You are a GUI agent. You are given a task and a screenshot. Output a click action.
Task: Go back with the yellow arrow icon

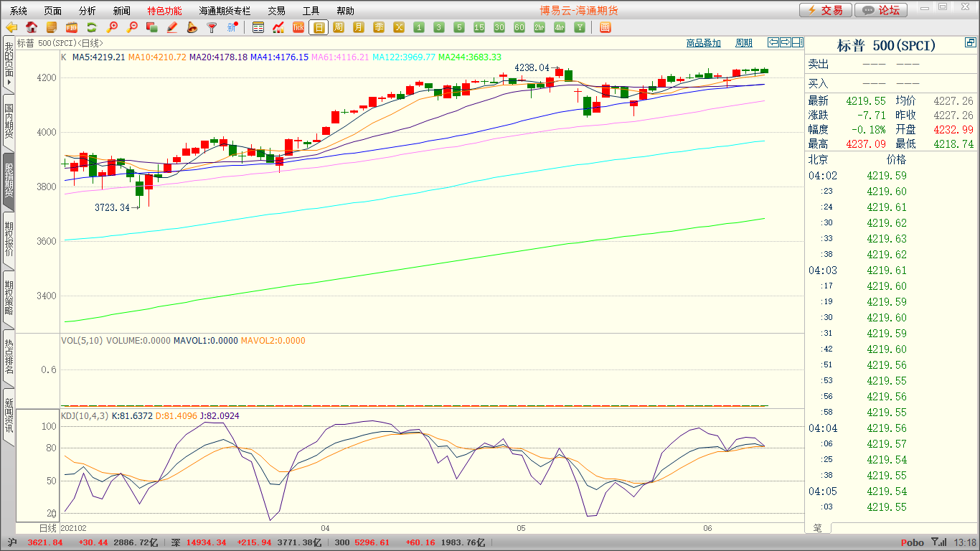pos(11,27)
